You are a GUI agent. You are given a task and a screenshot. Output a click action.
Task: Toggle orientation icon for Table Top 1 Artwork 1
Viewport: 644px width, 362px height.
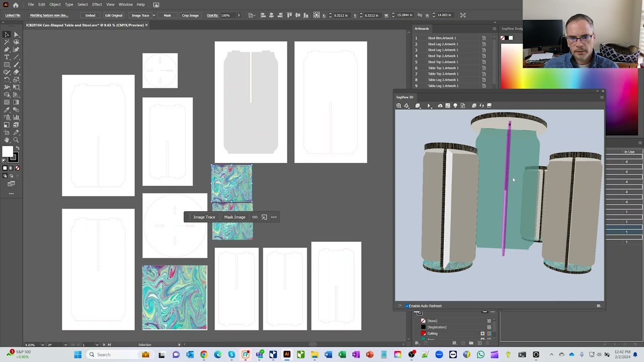(484, 68)
